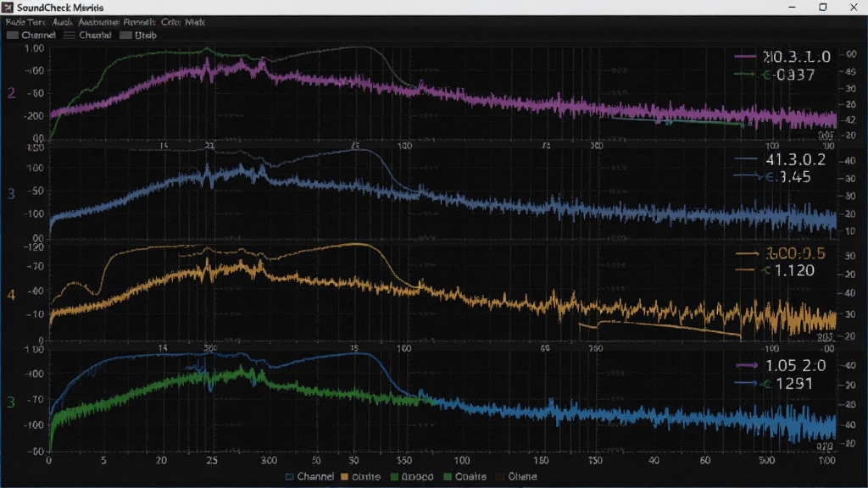
Task: Click the orange swatch in the bottom legend
Action: (344, 476)
